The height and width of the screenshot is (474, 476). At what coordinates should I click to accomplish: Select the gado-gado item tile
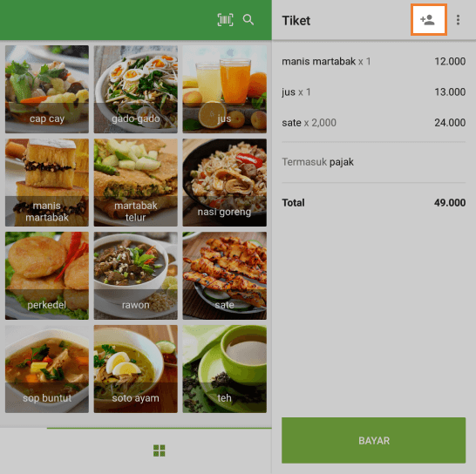click(x=136, y=89)
